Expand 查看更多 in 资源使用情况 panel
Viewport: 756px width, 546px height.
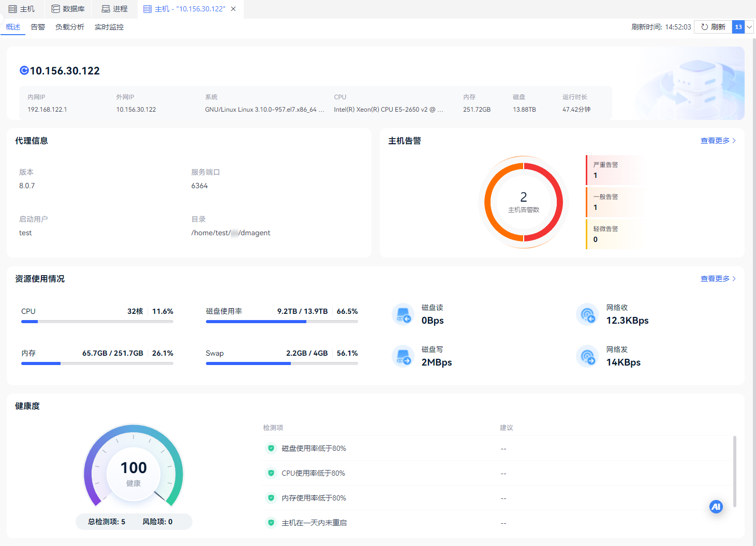coord(718,279)
